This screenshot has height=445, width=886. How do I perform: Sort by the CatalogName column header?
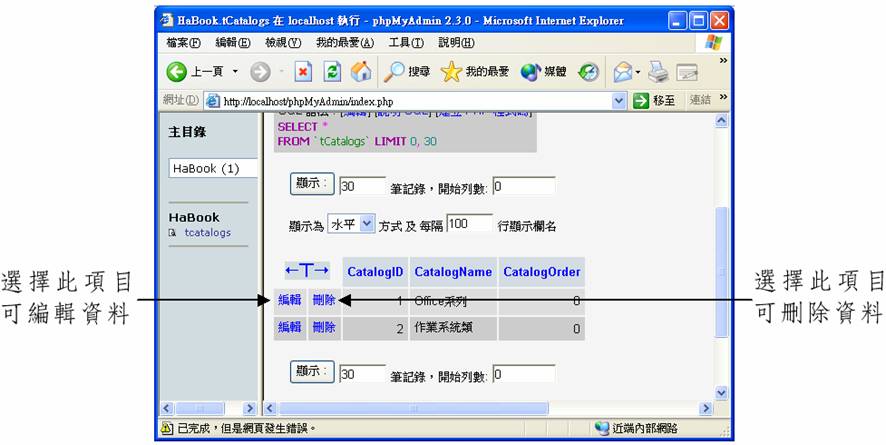point(453,272)
